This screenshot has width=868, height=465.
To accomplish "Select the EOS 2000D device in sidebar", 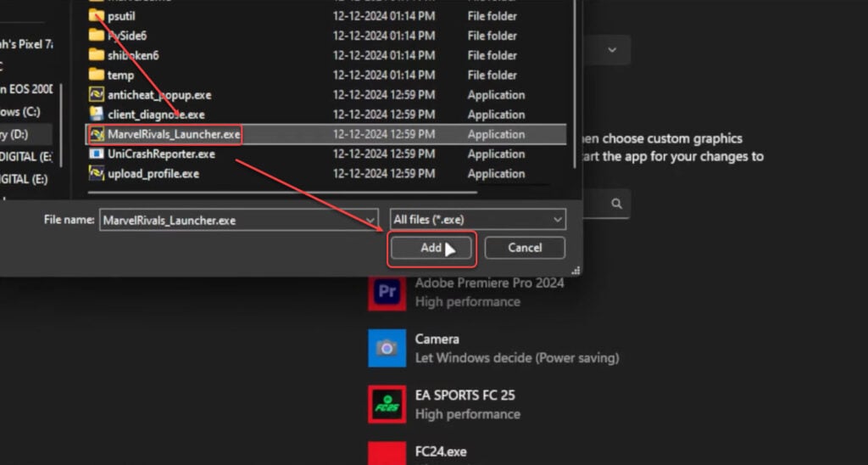I will tap(26, 89).
